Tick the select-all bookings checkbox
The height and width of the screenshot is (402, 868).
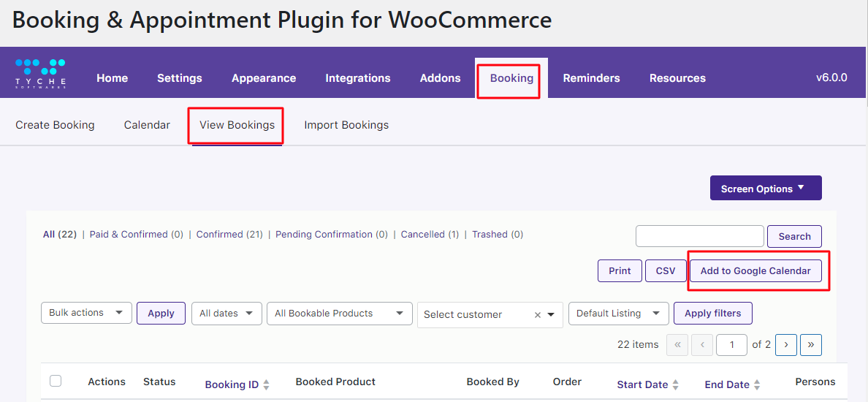(56, 381)
